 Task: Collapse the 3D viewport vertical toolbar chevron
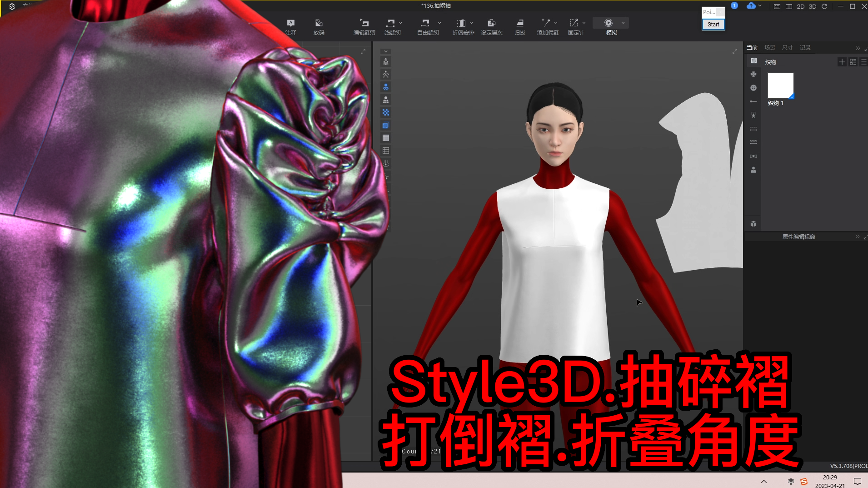[x=386, y=51]
